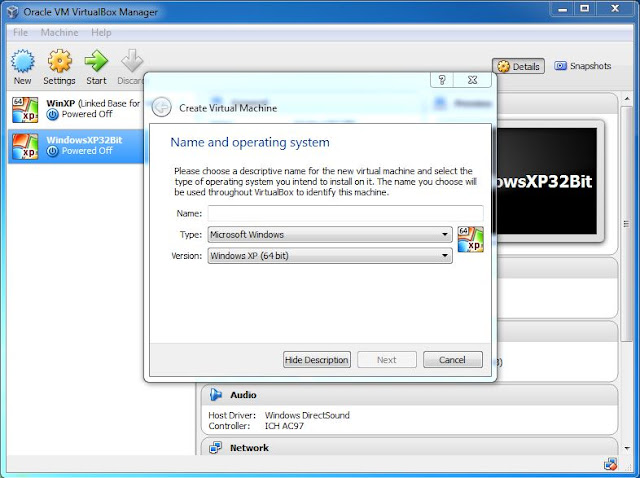The image size is (640, 478).
Task: Click the Hide Description button
Action: (x=317, y=360)
